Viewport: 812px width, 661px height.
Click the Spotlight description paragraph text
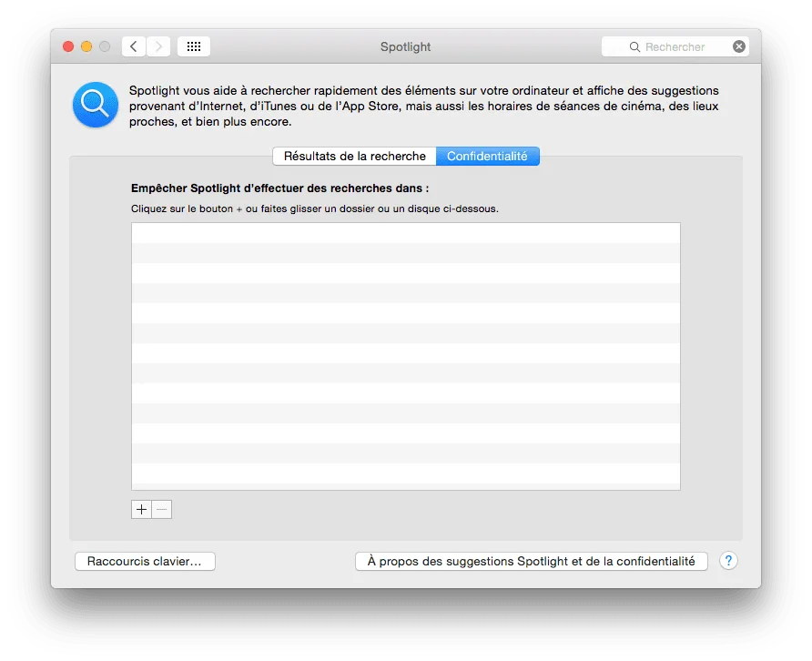[x=423, y=107]
